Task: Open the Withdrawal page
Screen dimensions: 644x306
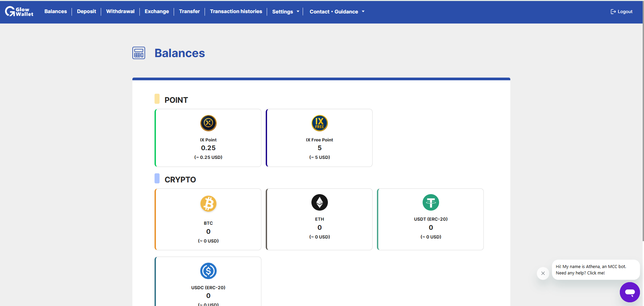Action: point(120,11)
